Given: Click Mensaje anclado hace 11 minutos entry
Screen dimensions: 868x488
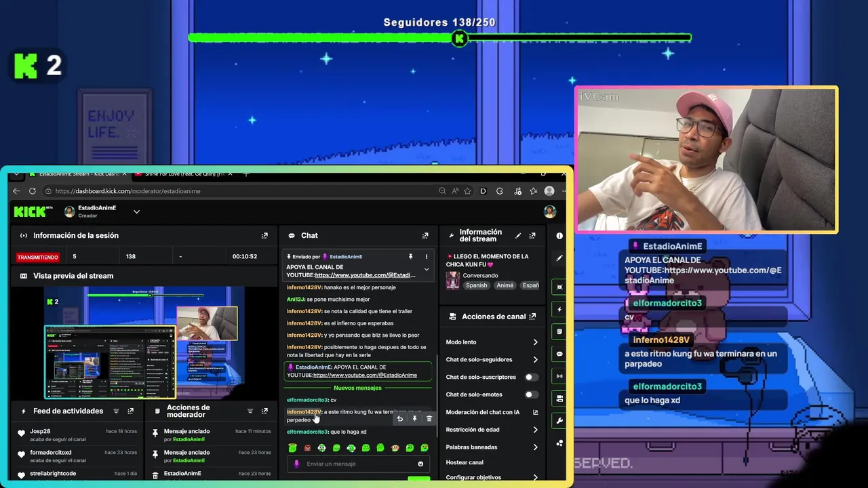Looking at the screenshot, I should [211, 435].
